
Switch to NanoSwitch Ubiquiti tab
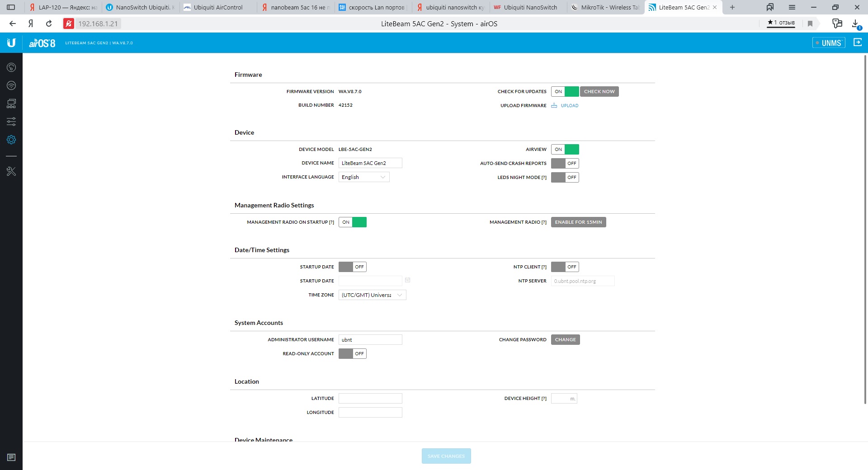pos(141,7)
